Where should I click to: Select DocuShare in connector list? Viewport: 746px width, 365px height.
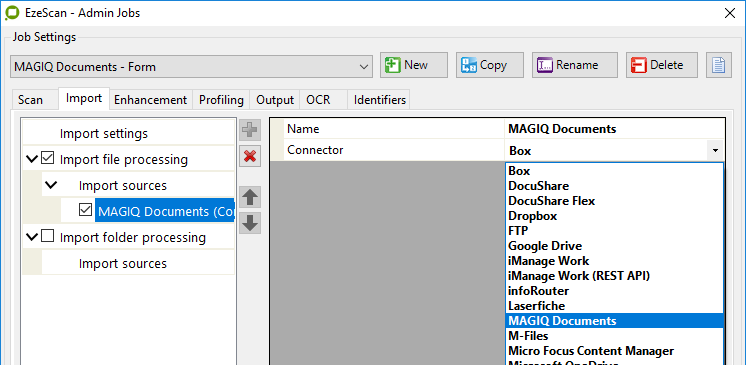coord(614,186)
